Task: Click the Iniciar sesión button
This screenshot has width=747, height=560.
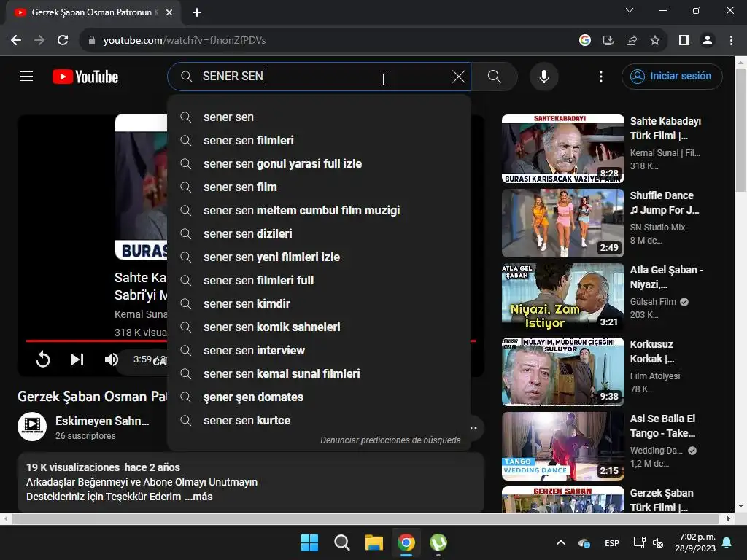Action: [672, 76]
